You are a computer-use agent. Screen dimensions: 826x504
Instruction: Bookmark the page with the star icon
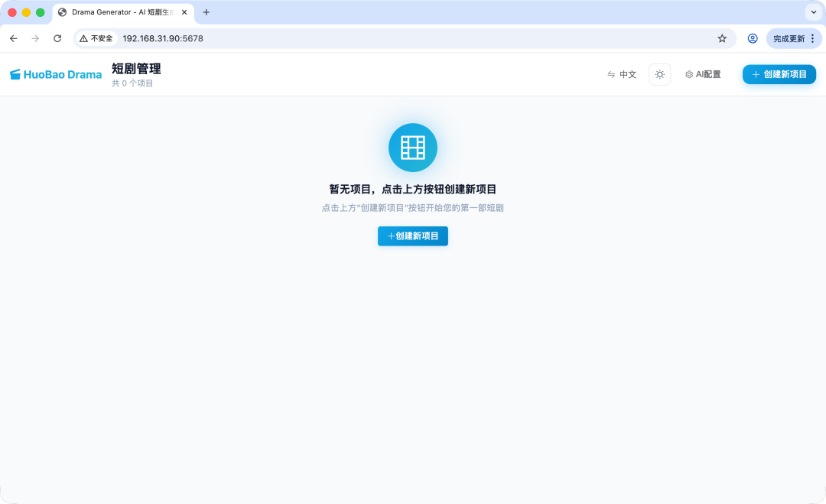click(x=722, y=37)
